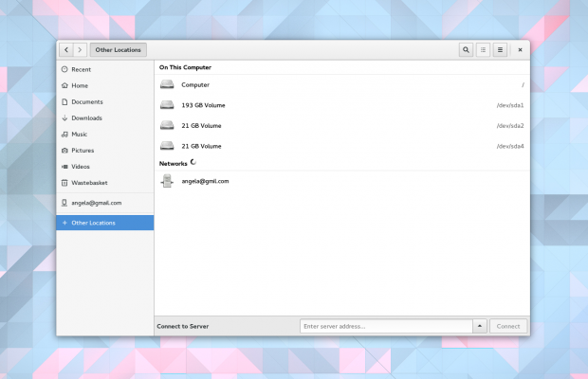This screenshot has height=379, width=588.
Task: Click the Connect button
Action: [x=508, y=326]
